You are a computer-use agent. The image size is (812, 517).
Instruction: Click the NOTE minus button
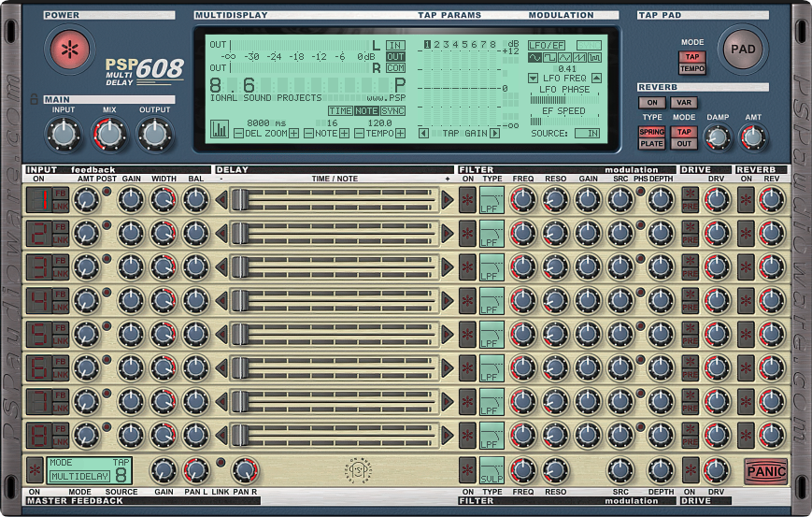click(308, 134)
